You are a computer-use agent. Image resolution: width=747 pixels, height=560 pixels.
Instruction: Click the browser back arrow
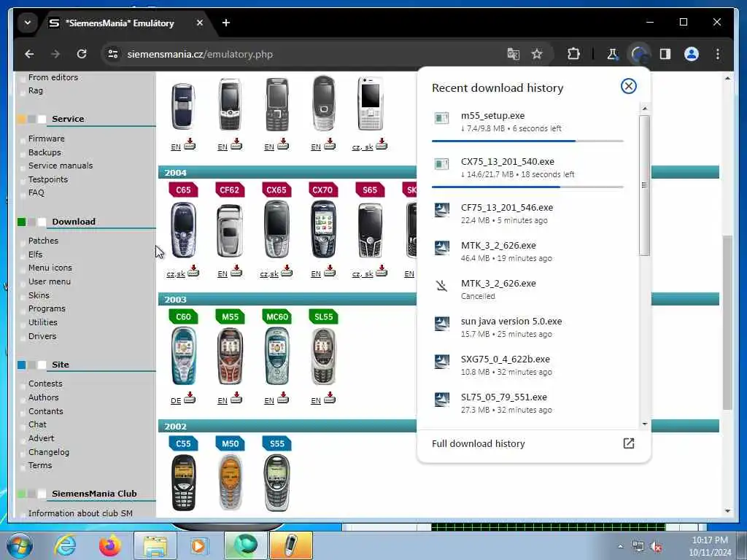(29, 54)
